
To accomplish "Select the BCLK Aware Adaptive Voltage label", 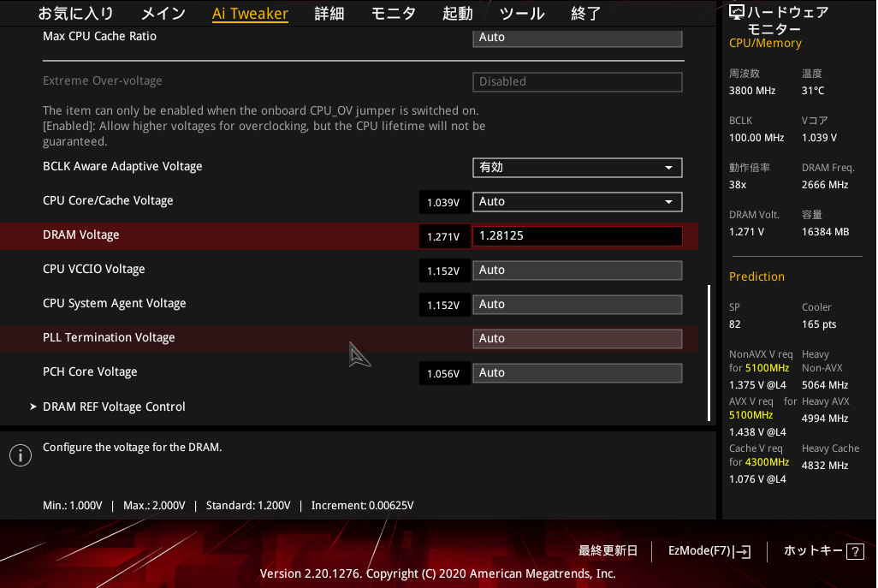I will pos(122,166).
